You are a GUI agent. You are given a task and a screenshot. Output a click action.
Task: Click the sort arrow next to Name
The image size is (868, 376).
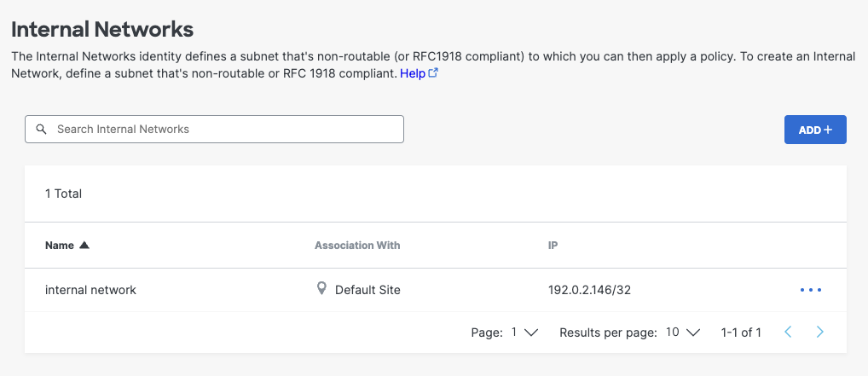point(84,246)
